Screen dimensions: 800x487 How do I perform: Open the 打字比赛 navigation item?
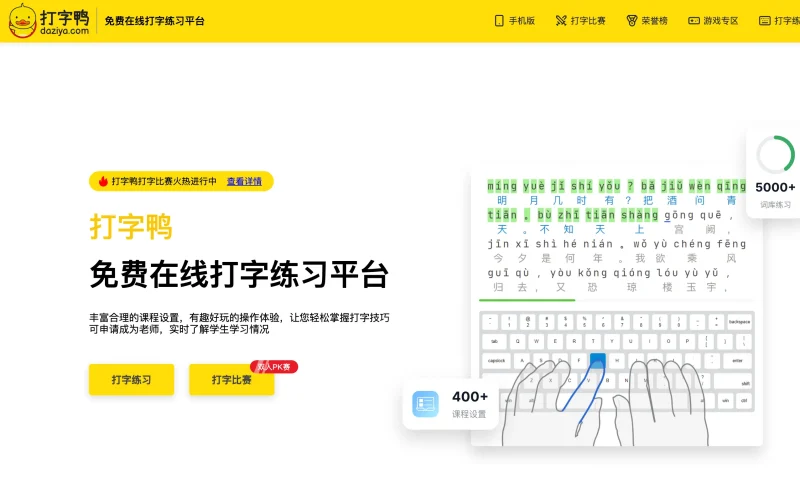click(581, 21)
